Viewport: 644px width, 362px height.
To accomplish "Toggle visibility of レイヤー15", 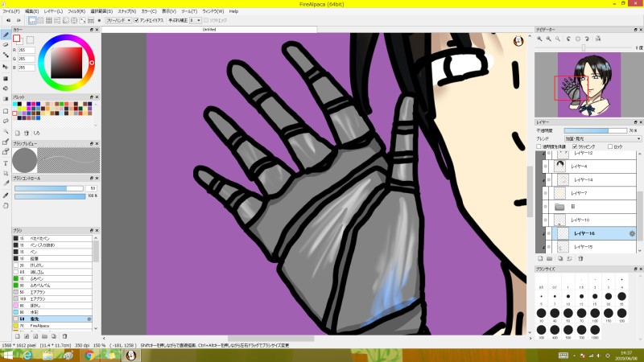I will [549, 247].
